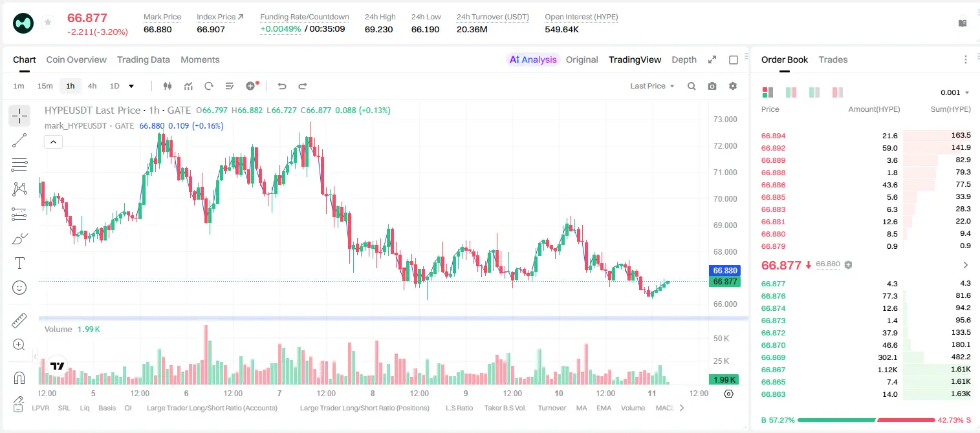
Task: Show only sell orders in order book
Action: (838, 92)
